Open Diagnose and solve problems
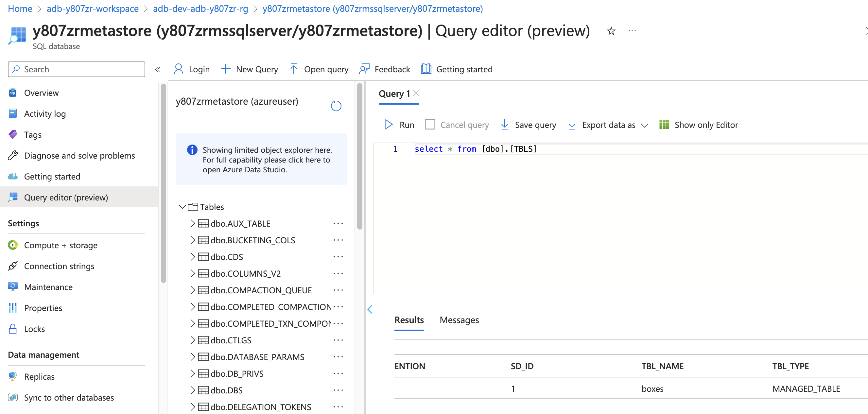The height and width of the screenshot is (414, 868). tap(79, 155)
